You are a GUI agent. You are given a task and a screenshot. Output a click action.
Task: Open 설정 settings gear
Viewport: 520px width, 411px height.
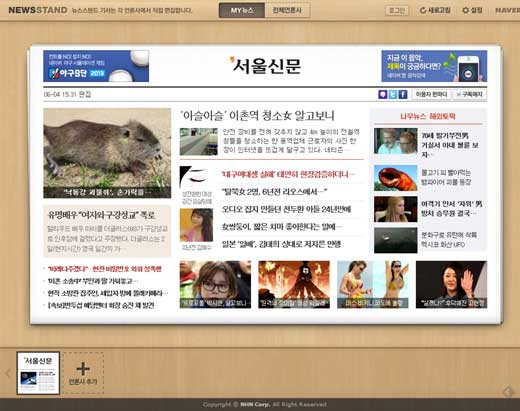click(x=472, y=10)
